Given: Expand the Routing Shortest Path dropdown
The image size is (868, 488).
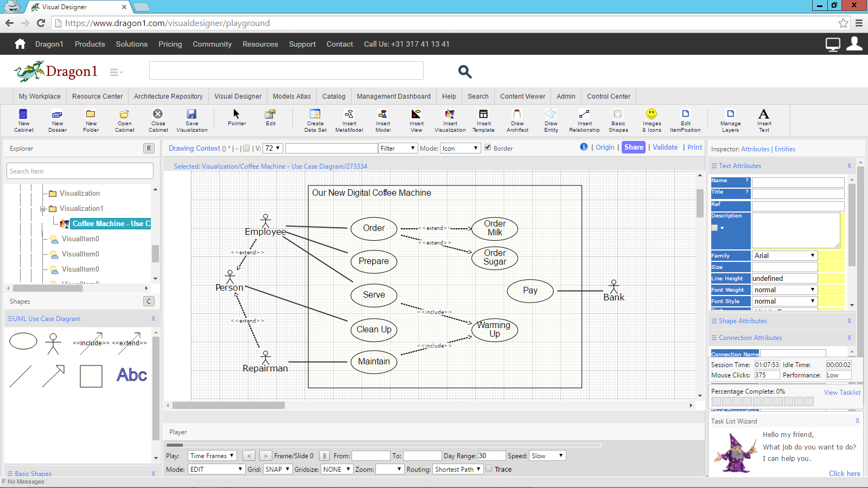Looking at the screenshot, I should point(458,469).
